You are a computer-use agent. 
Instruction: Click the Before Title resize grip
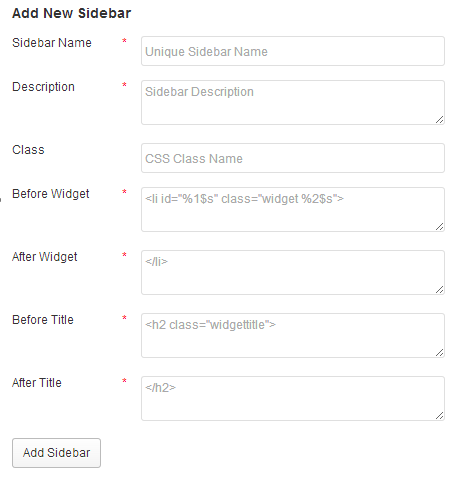439,353
